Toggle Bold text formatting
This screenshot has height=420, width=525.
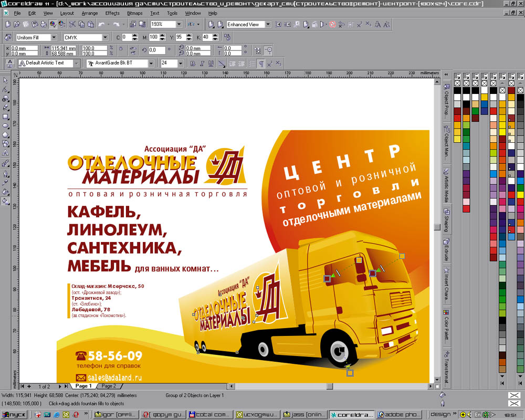[x=193, y=64]
